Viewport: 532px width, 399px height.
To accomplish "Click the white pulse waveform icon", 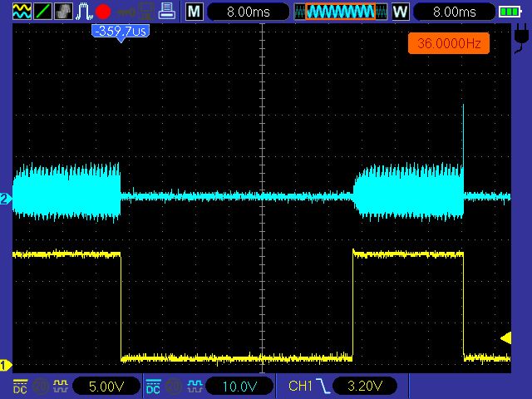I will coord(84,12).
